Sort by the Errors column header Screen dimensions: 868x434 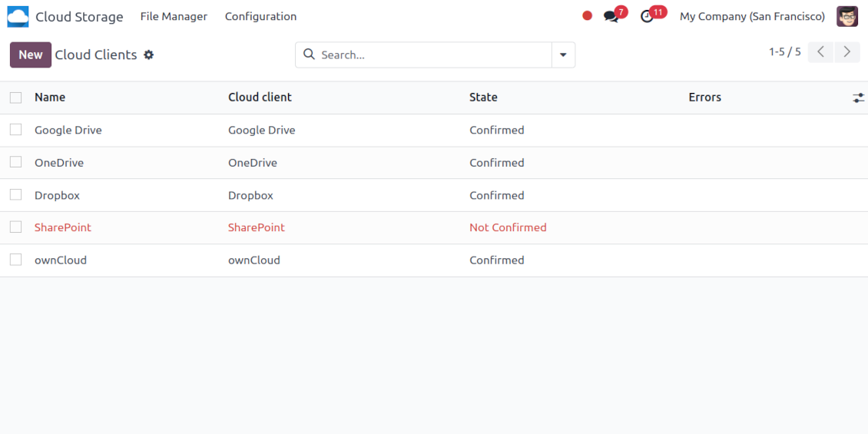[x=704, y=98]
